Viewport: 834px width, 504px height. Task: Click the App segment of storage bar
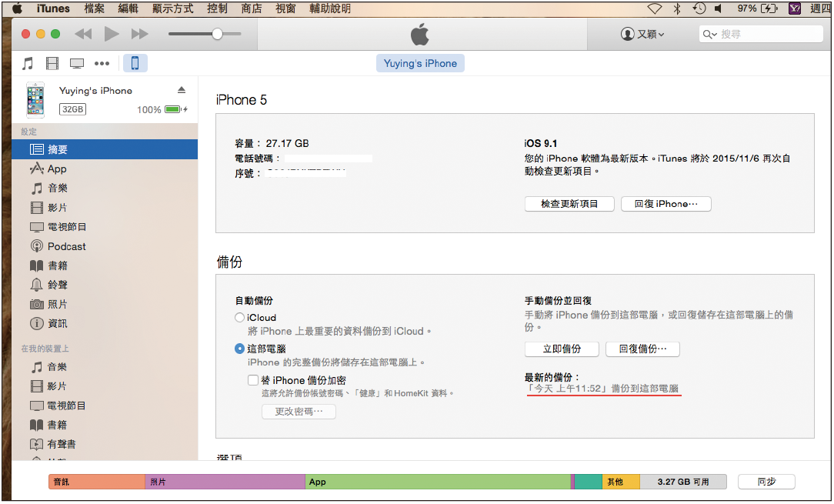click(438, 482)
